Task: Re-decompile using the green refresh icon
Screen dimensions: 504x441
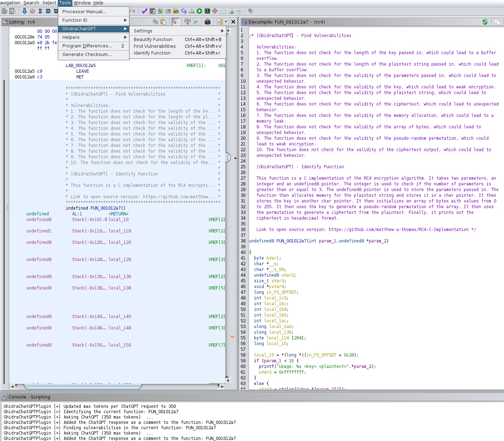Action: coord(485,22)
